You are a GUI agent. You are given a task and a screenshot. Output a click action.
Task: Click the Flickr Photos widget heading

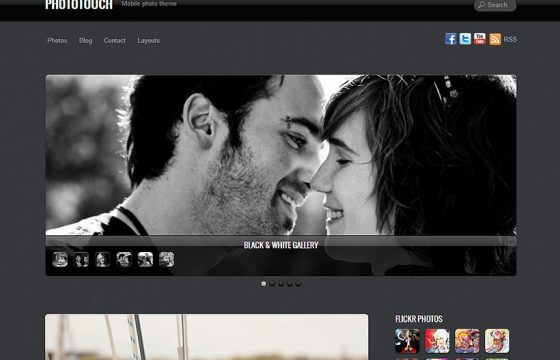pos(419,319)
